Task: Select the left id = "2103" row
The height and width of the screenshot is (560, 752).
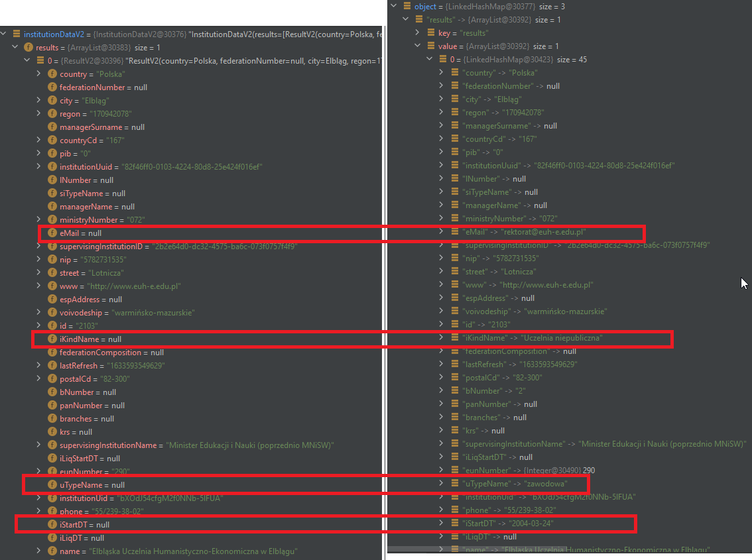Action: pos(192,325)
